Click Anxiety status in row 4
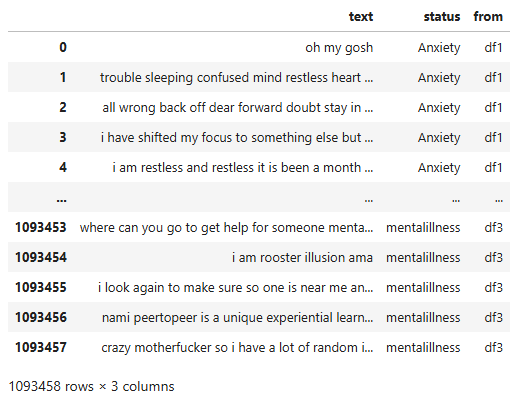 (439, 168)
